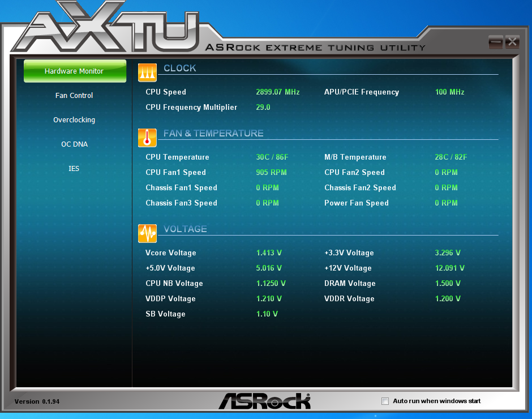Click the Vcore Voltage value 1.413 V

click(x=268, y=253)
